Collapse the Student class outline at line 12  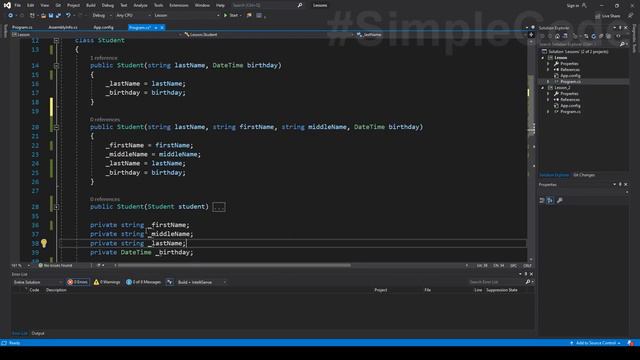(56, 40)
